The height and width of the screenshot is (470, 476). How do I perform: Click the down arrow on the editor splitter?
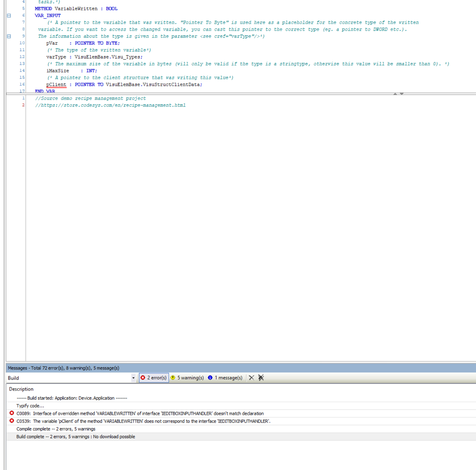(x=402, y=94)
